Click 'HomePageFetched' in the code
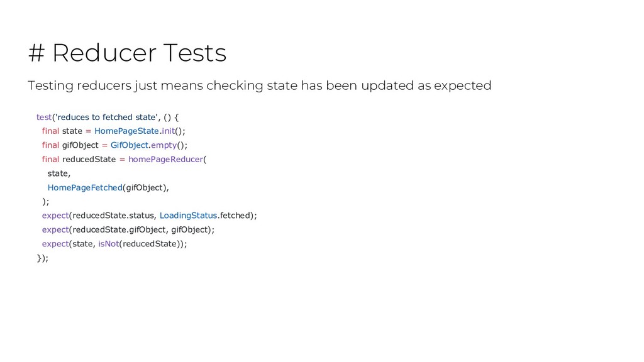The image size is (644, 362). 85,187
